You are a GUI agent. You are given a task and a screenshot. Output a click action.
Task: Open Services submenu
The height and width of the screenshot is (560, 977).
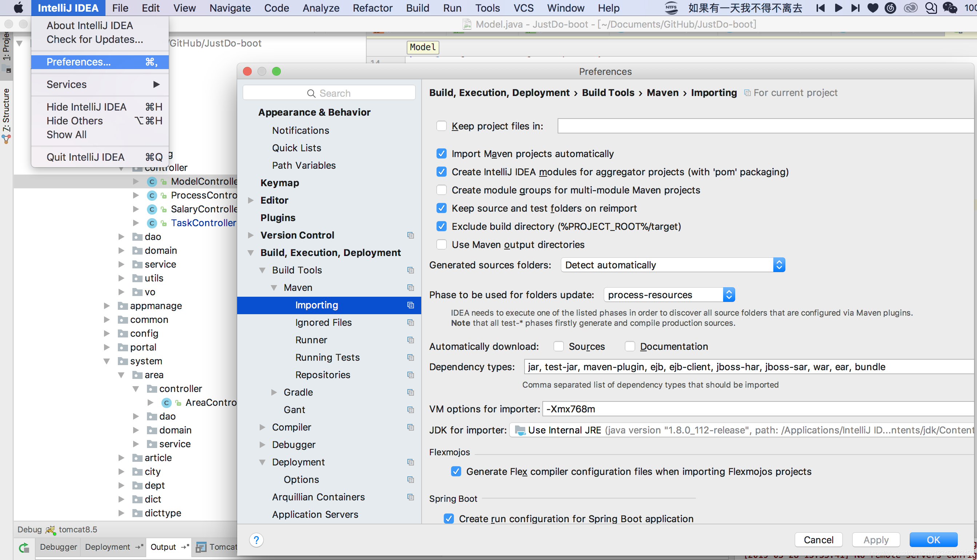100,84
